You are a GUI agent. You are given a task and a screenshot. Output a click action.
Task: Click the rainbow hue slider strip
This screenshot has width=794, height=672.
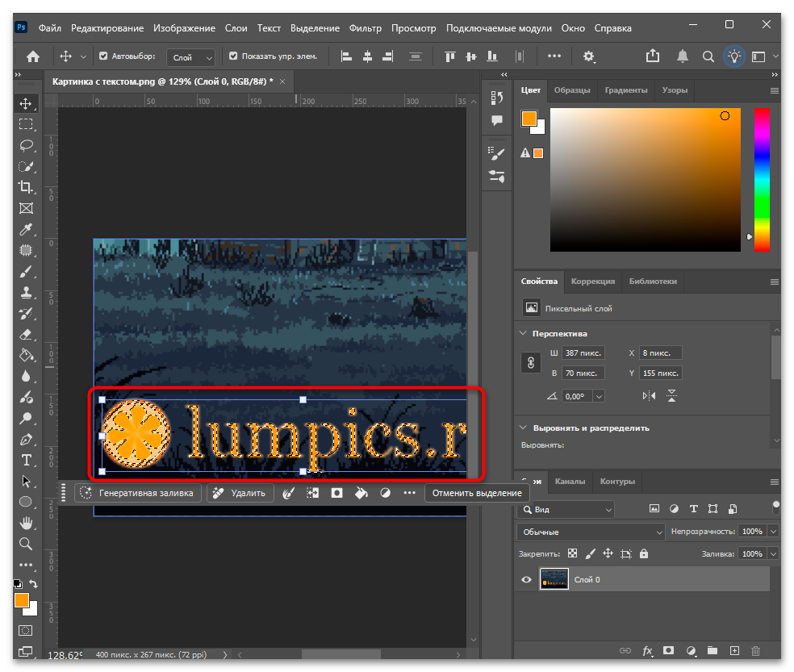tap(762, 179)
